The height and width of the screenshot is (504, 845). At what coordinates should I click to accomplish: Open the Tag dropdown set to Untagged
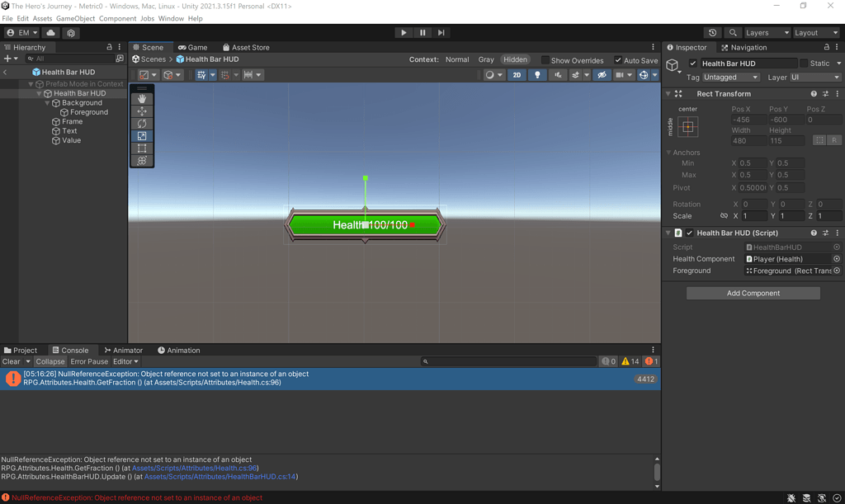(730, 77)
